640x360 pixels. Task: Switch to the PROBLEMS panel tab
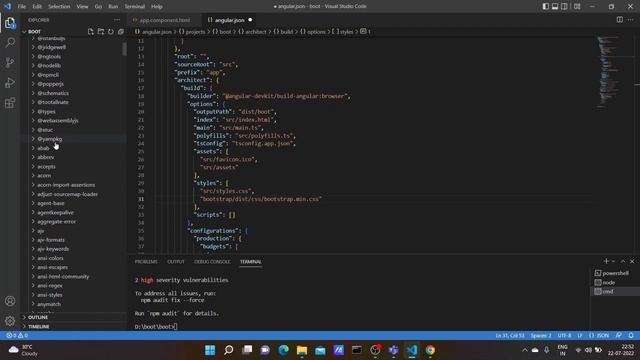click(x=146, y=262)
